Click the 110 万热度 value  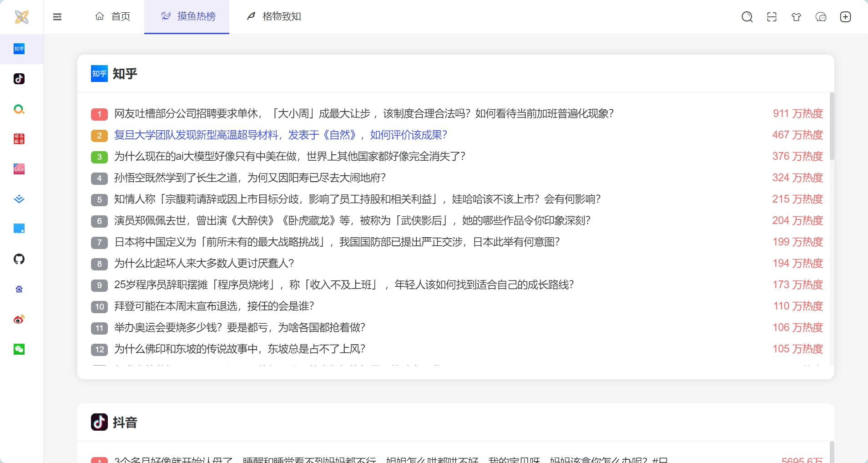pyautogui.click(x=798, y=306)
